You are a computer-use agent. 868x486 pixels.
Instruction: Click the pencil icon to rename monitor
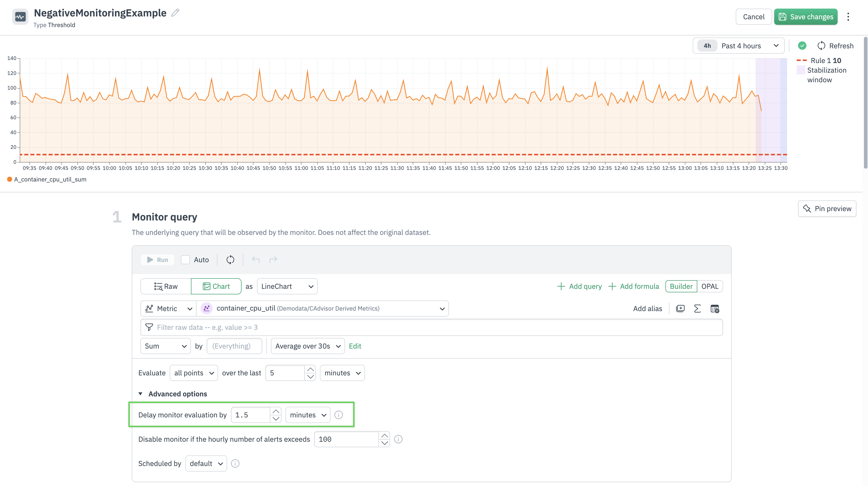tap(175, 13)
